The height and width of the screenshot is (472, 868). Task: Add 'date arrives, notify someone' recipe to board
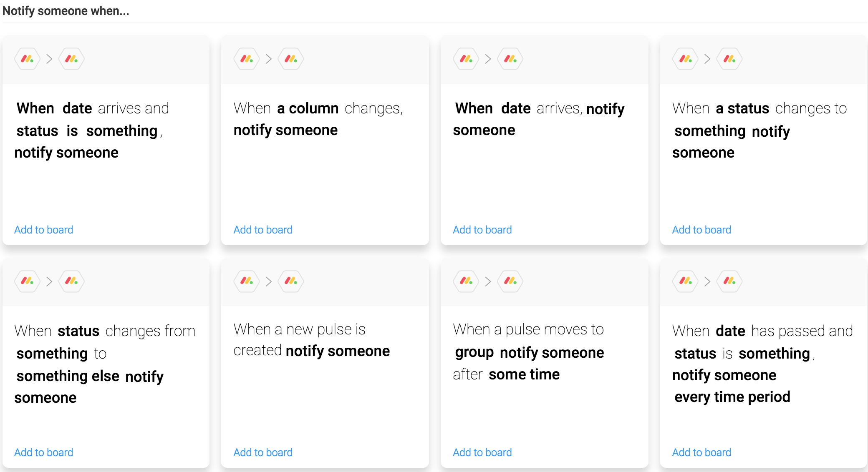coord(482,230)
